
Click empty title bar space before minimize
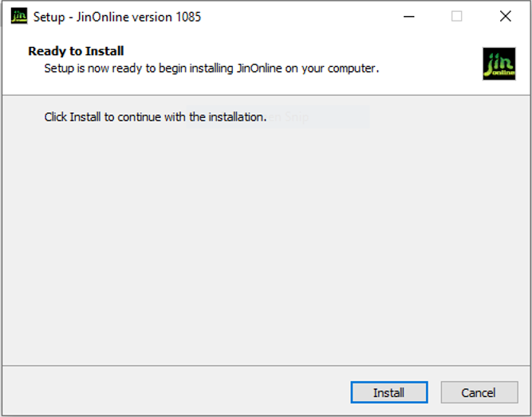tap(303, 16)
